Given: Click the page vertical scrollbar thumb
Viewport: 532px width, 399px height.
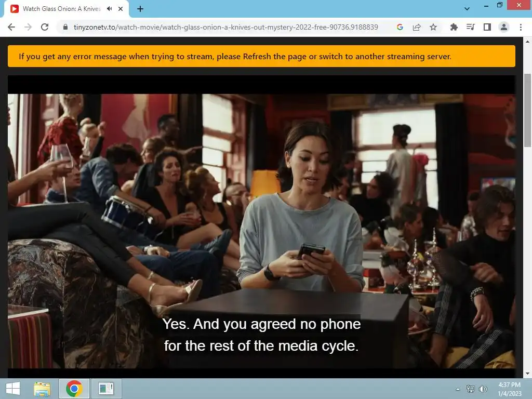Looking at the screenshot, I should [527, 110].
